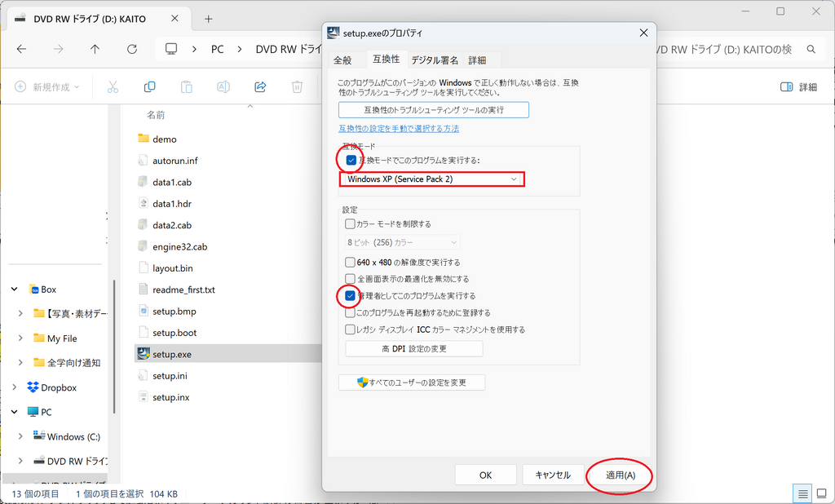Open 互換性の設定を手動で選択する方法 link
Image resolution: width=835 pixels, height=504 pixels.
[399, 128]
